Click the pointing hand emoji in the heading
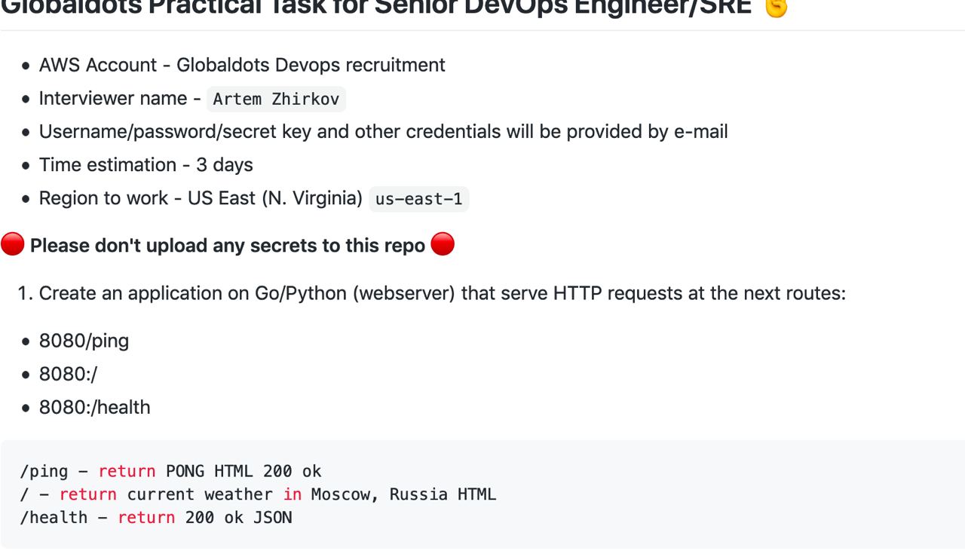 pyautogui.click(x=776, y=8)
